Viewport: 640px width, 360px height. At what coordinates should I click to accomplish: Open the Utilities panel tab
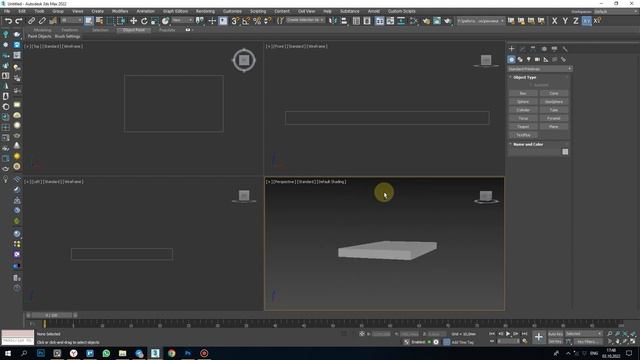coord(565,49)
